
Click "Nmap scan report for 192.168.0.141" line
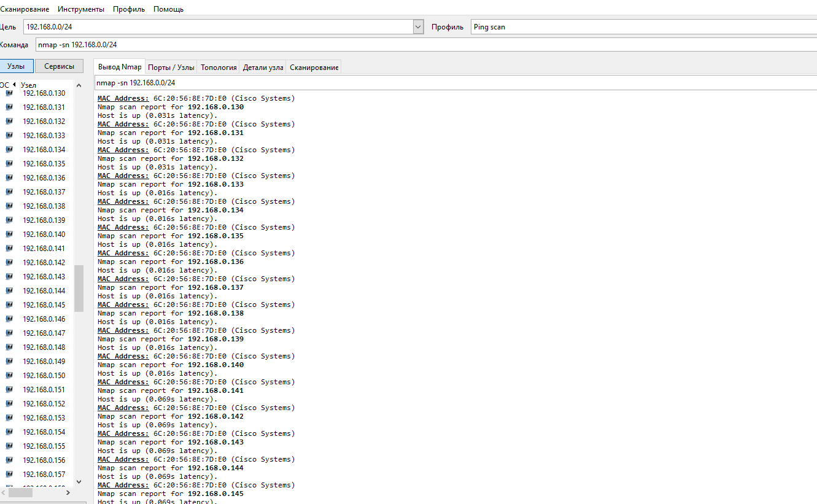(x=171, y=390)
